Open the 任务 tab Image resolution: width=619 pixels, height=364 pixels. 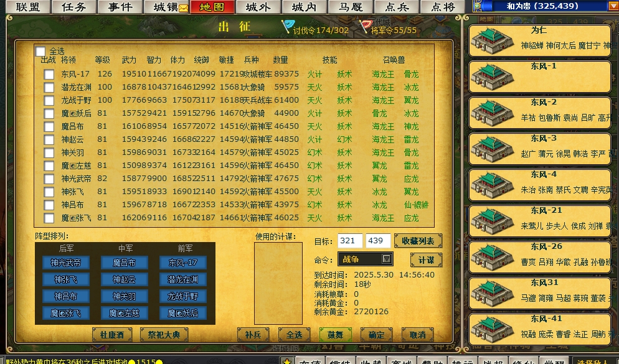click(x=74, y=7)
